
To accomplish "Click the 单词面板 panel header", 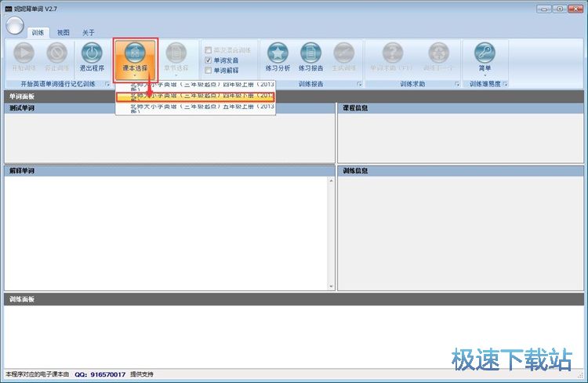I will (x=294, y=97).
